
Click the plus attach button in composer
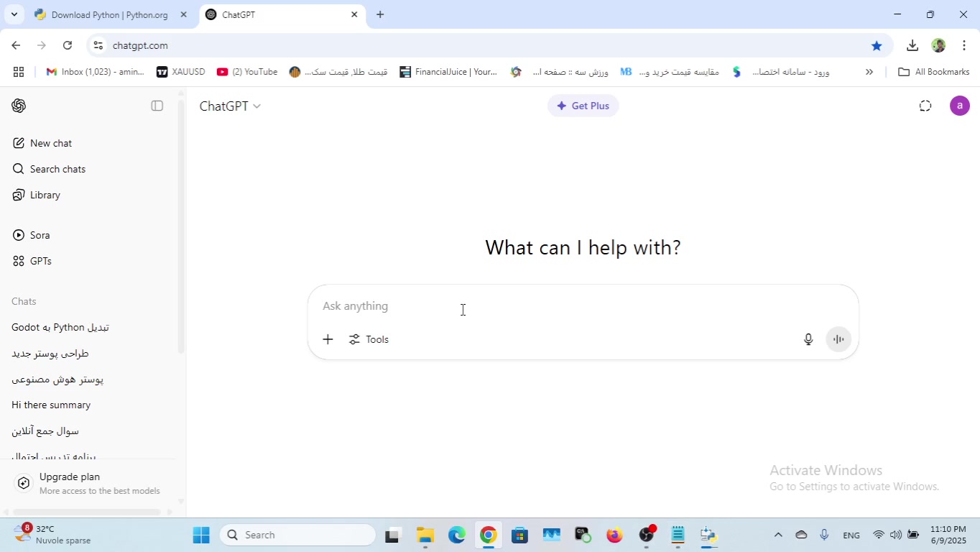pyautogui.click(x=328, y=339)
